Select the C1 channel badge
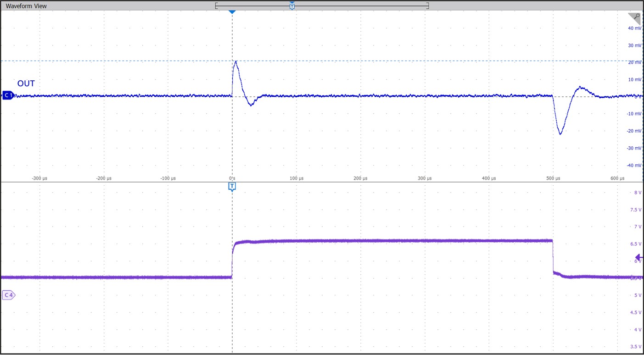The width and height of the screenshot is (644, 355). 8,95
